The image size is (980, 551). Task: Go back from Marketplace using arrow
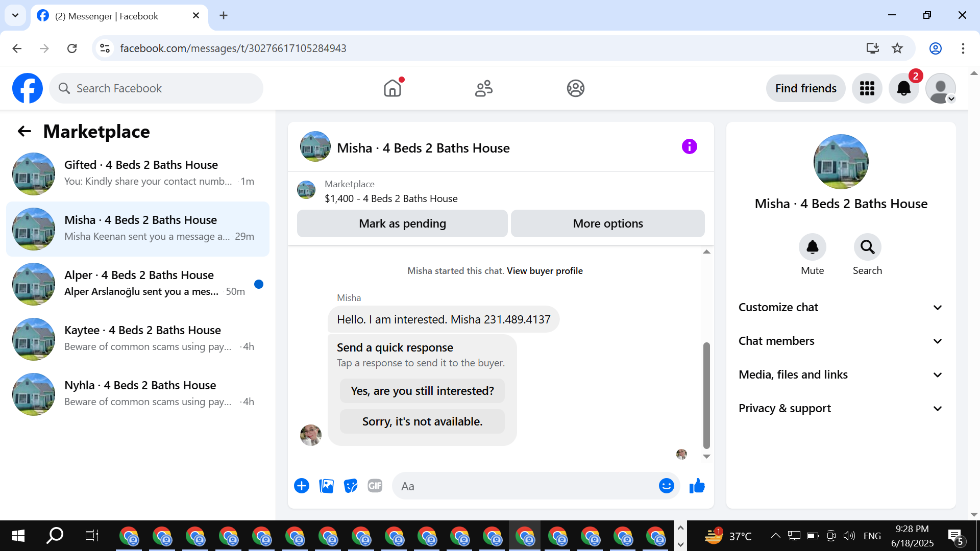point(24,132)
